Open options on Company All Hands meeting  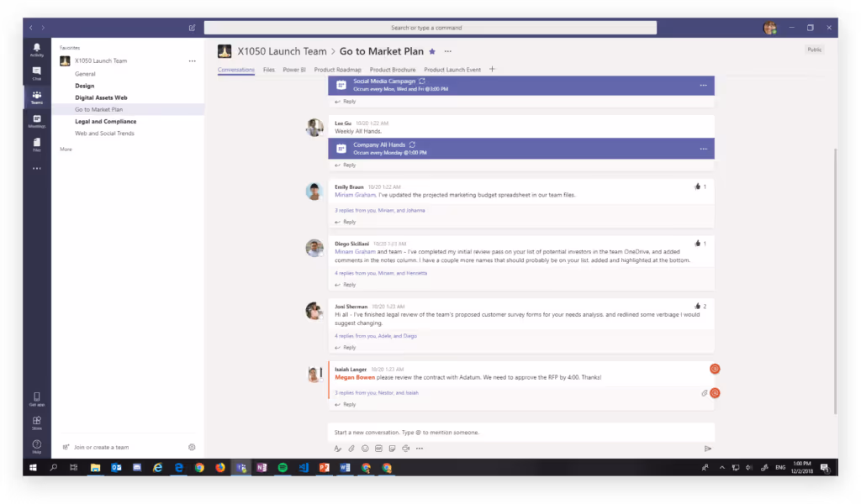(704, 150)
